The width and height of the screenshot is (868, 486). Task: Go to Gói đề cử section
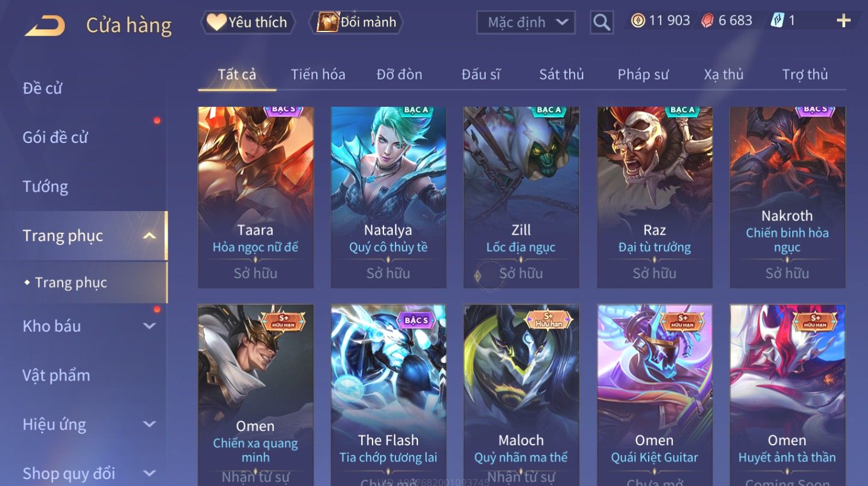click(55, 137)
